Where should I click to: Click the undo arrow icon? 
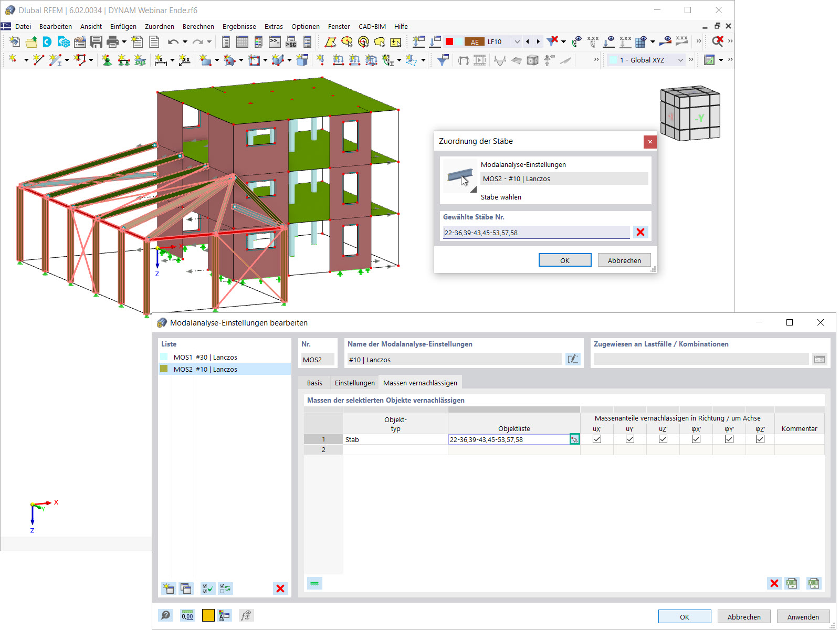click(173, 41)
